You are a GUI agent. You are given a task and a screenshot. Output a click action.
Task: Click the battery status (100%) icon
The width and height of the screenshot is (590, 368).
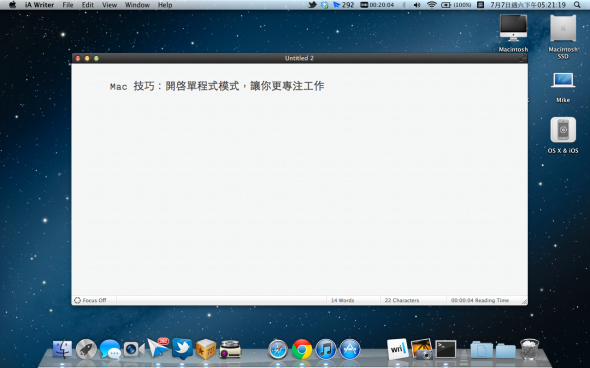coord(456,5)
